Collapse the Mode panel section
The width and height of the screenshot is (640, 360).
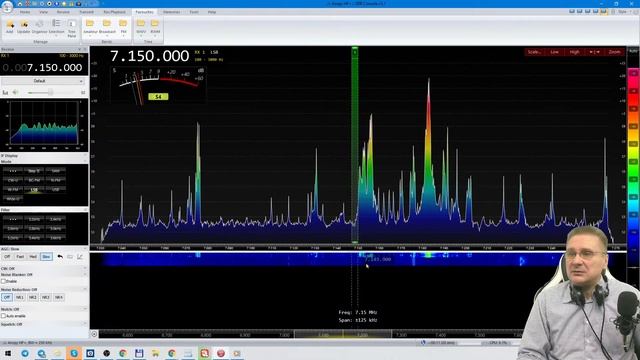[x=85, y=162]
